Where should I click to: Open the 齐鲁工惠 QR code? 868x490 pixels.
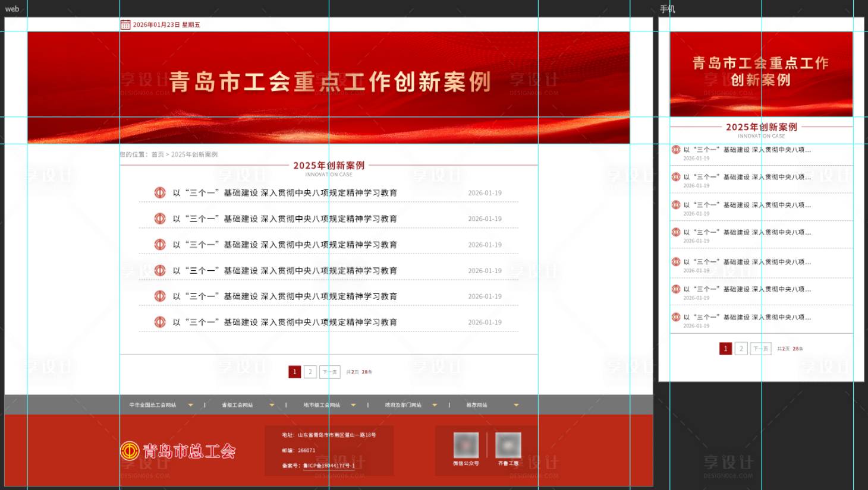(508, 445)
